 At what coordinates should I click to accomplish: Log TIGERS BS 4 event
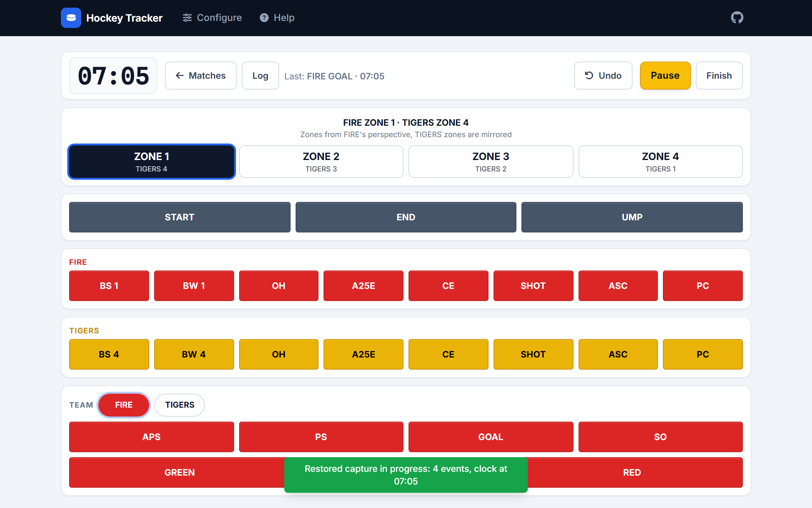point(109,354)
